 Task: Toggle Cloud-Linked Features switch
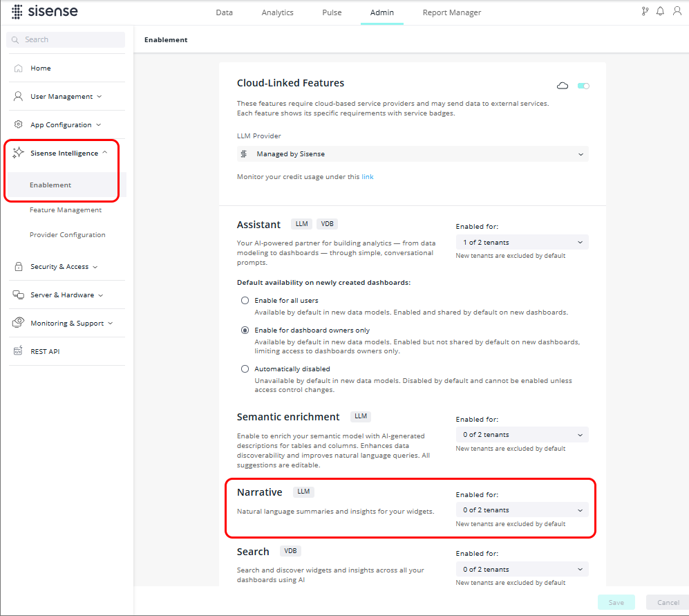point(583,86)
